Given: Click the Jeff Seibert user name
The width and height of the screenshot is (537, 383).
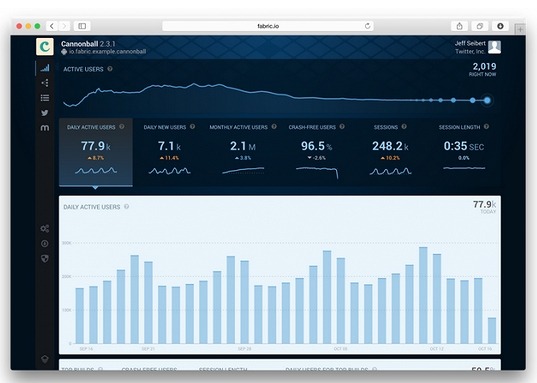Looking at the screenshot, I should tap(470, 43).
